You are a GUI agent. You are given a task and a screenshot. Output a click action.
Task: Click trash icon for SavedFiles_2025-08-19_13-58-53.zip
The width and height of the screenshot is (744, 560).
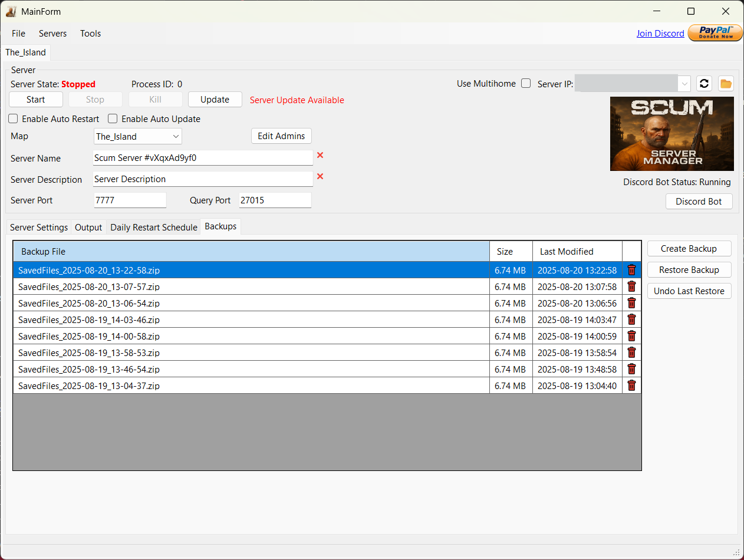[631, 353]
